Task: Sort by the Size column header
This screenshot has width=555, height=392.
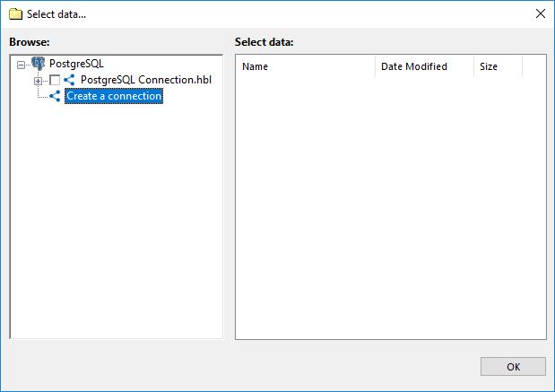Action: pos(498,66)
